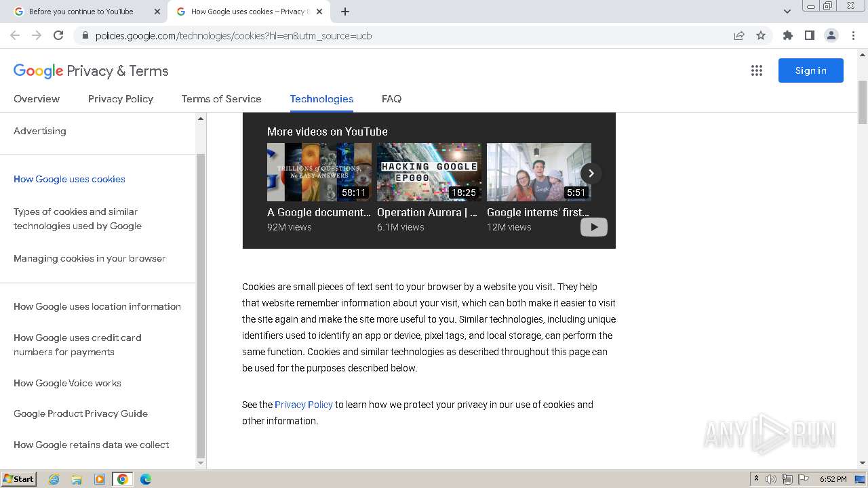
Task: Open the Terms of Service tab
Action: 221,99
